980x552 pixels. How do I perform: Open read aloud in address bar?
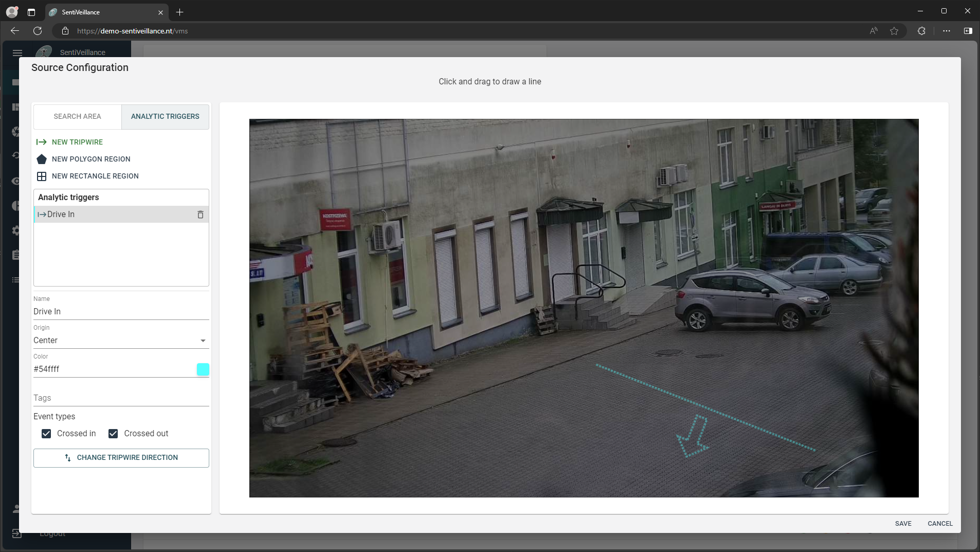coord(874,31)
